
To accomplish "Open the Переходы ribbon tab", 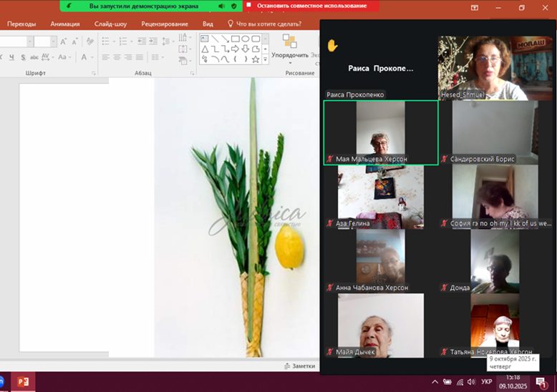I will point(21,24).
